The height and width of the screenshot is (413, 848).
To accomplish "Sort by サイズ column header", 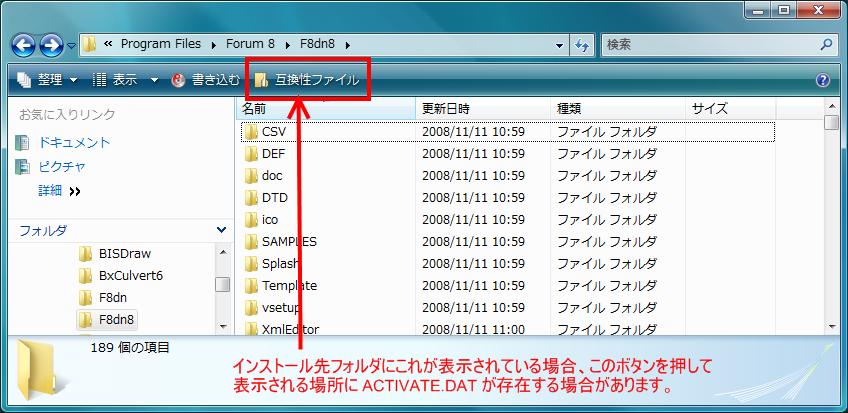I will click(x=731, y=109).
